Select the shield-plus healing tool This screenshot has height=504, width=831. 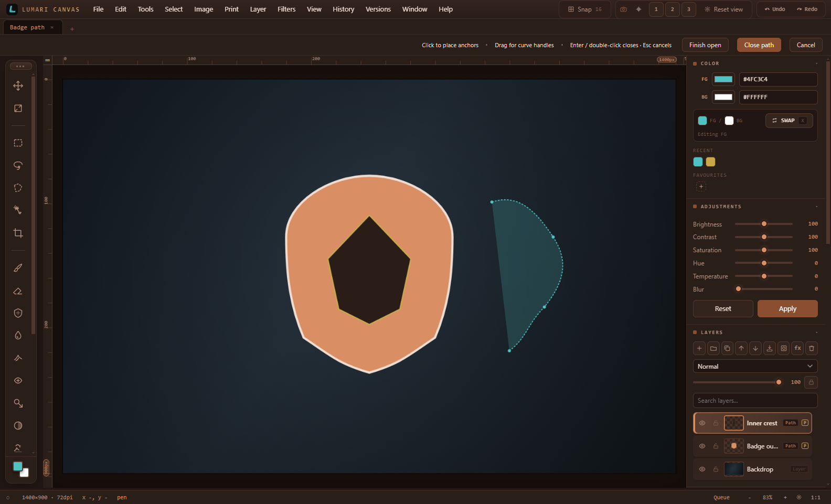pyautogui.click(x=18, y=313)
